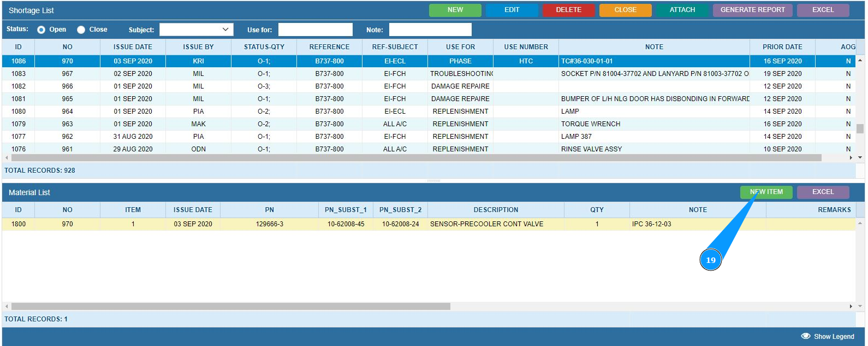The width and height of the screenshot is (868, 346).
Task: Click the ATTACH button
Action: (x=682, y=10)
